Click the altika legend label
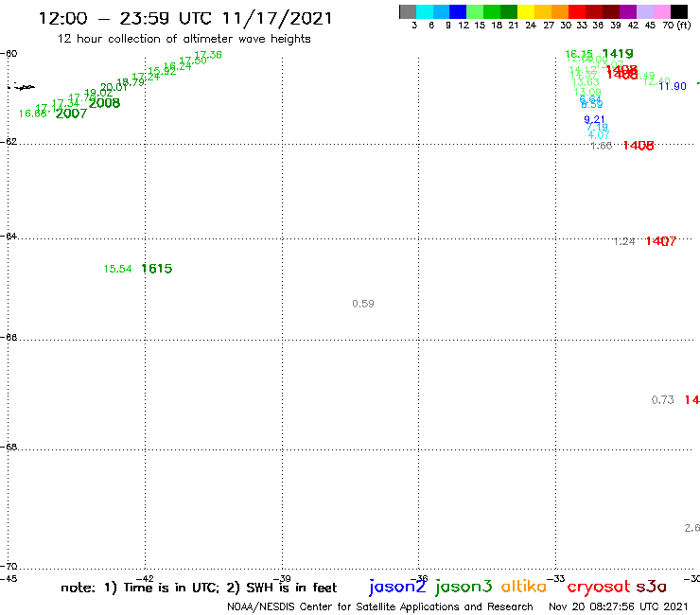This screenshot has width=700, height=615. (x=524, y=587)
